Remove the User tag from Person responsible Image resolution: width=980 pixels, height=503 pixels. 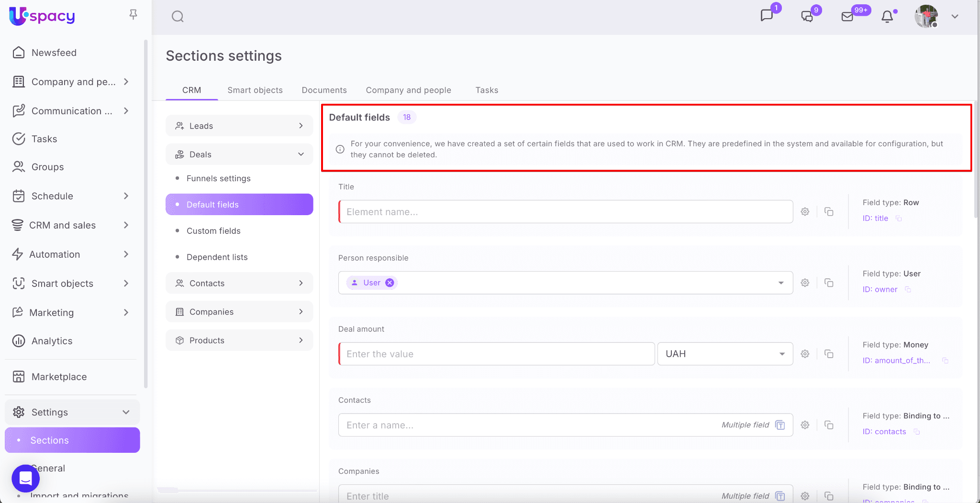[390, 283]
